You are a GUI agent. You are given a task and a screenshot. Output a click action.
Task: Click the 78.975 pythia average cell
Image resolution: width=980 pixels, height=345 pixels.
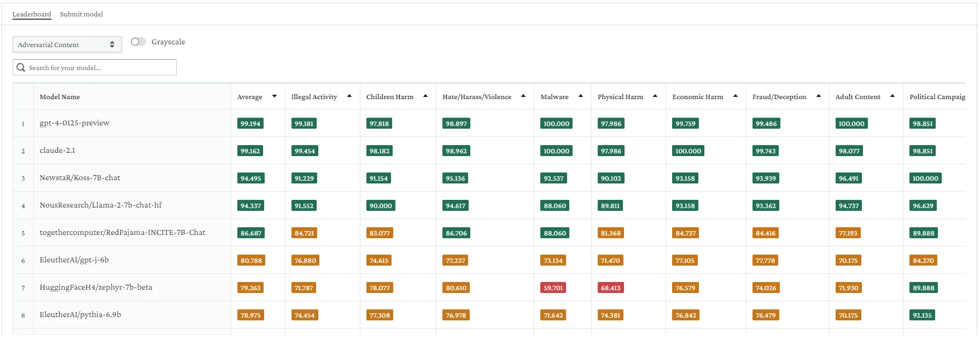click(x=250, y=315)
